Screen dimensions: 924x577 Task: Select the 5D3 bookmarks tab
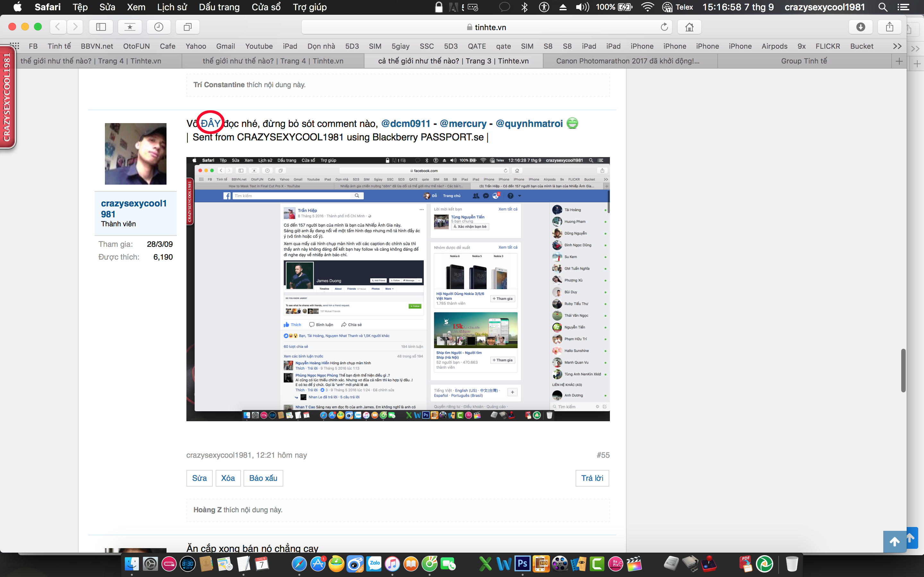(x=351, y=45)
